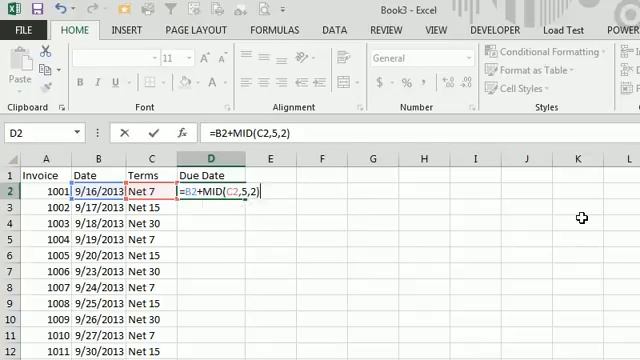Click the Increase Indent icon

(319, 82)
